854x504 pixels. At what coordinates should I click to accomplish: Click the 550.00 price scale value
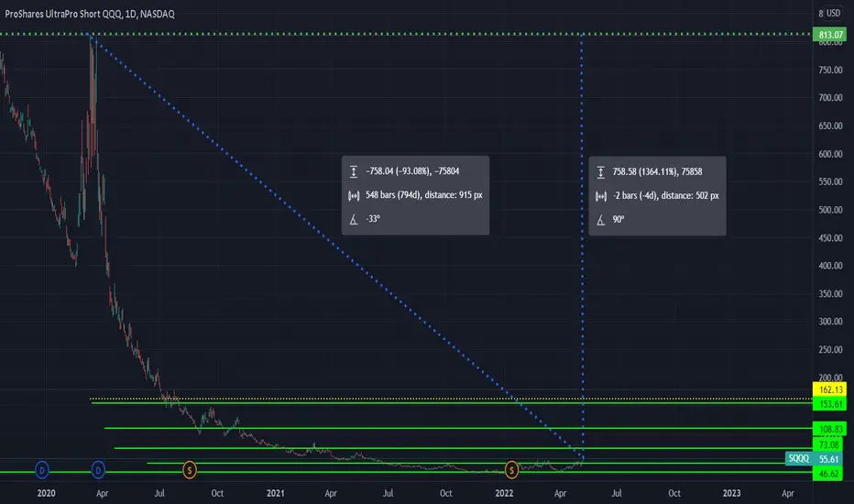point(830,181)
